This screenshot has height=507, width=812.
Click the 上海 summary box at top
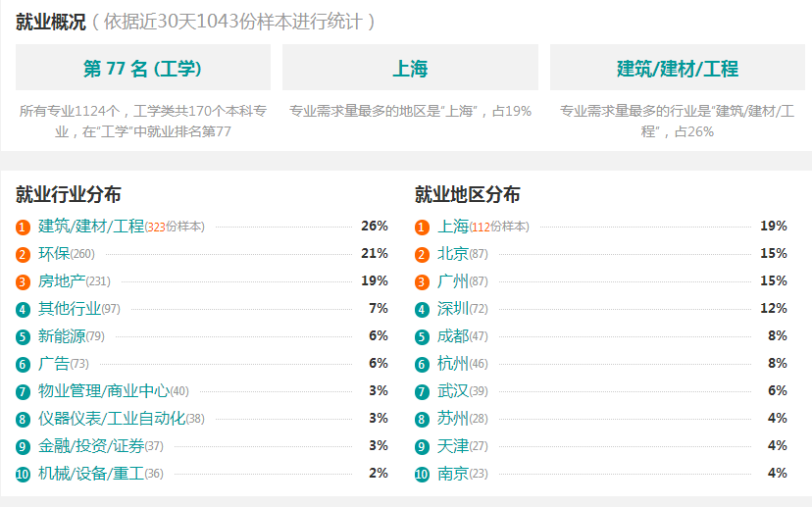tap(410, 68)
